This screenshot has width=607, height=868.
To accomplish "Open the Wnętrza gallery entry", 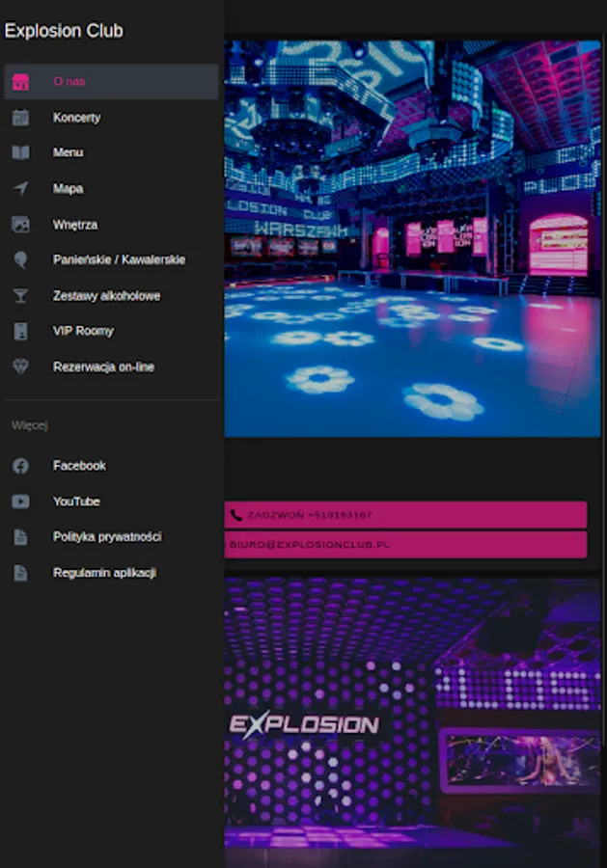I will (x=111, y=224).
